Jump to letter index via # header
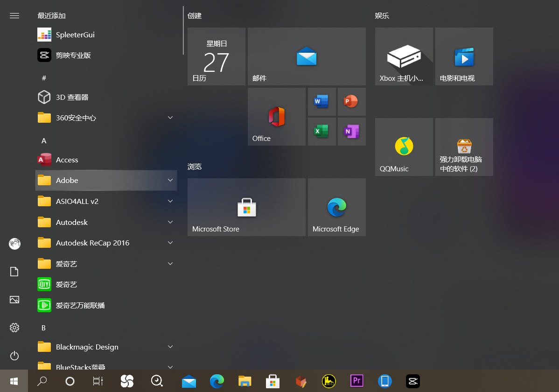 pyautogui.click(x=44, y=78)
